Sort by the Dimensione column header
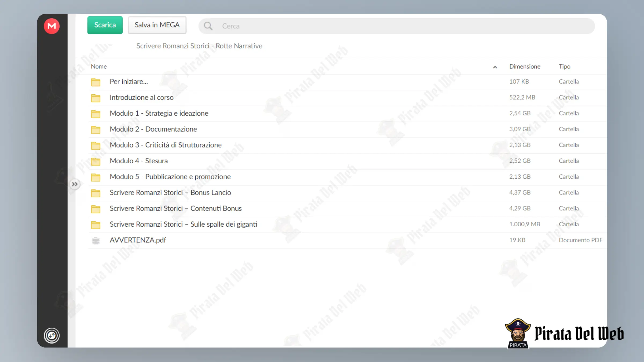This screenshot has width=644, height=362. (525, 66)
